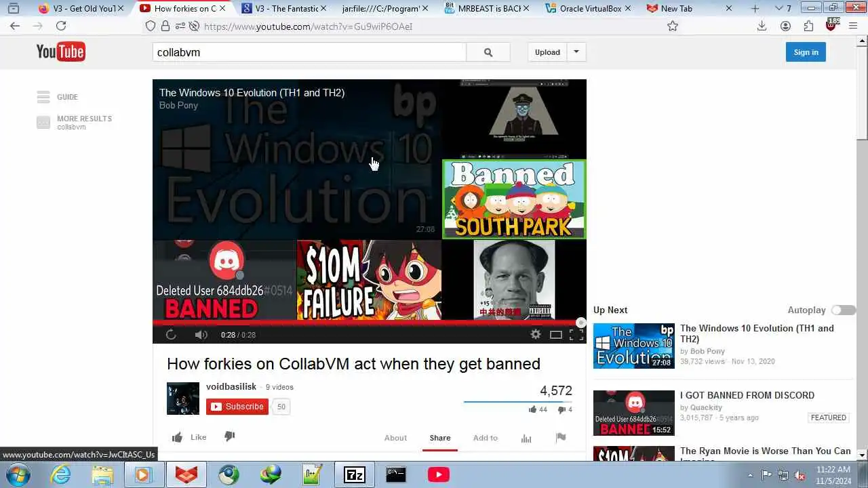Screen dimensions: 868x488
Task: Open Banned South Park endscreen thumbnail
Action: (514, 199)
